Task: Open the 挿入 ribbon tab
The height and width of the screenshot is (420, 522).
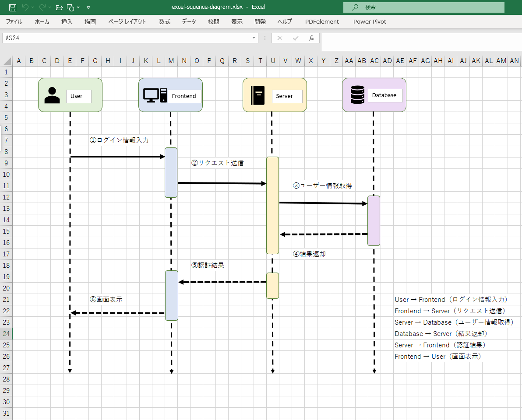Action: [67, 21]
